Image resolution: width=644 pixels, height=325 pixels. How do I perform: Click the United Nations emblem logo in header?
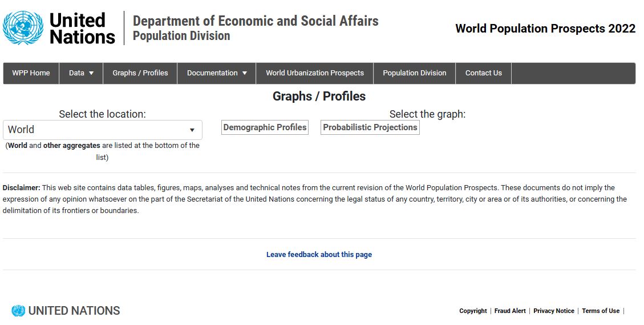[23, 27]
